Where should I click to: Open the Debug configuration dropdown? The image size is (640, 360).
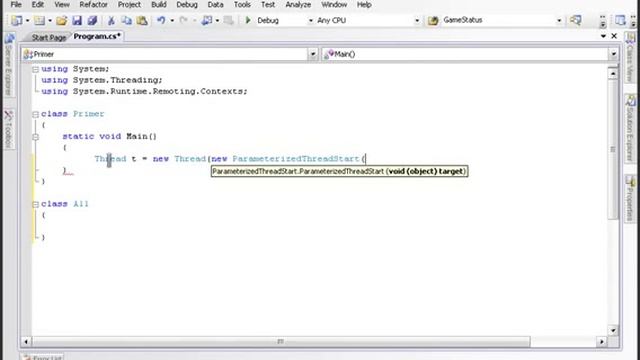tap(310, 20)
